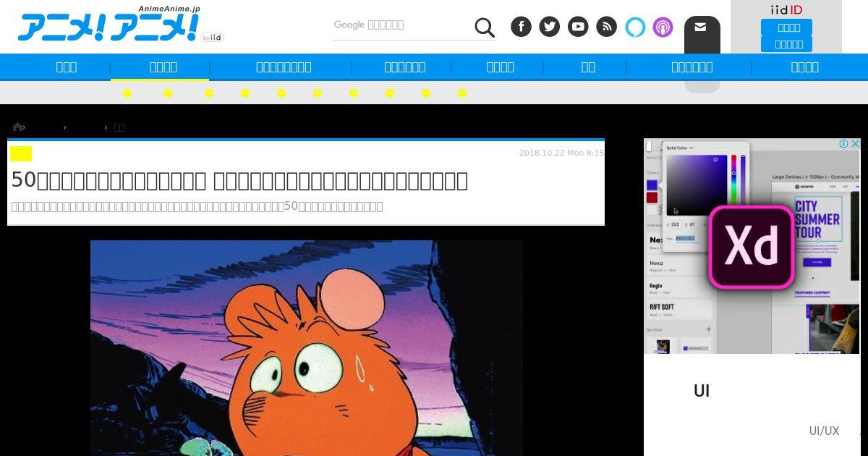The image size is (868, 456).
Task: Click the small 'by iid' badge
Action: pos(212,37)
